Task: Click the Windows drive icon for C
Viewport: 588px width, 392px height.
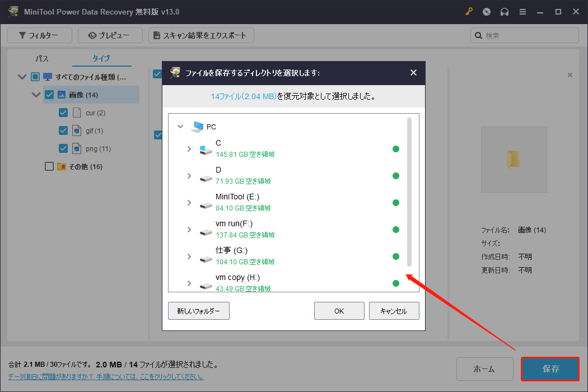Action: click(x=206, y=150)
